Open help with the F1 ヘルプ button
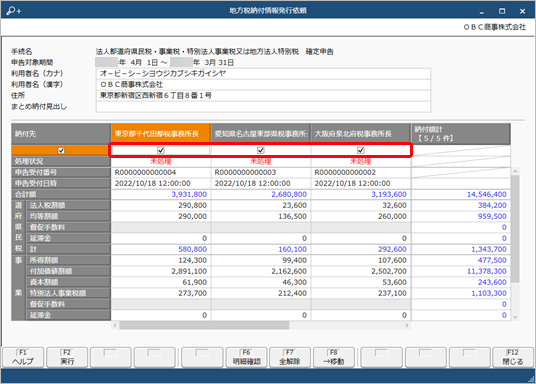The image size is (536, 384). 23,357
